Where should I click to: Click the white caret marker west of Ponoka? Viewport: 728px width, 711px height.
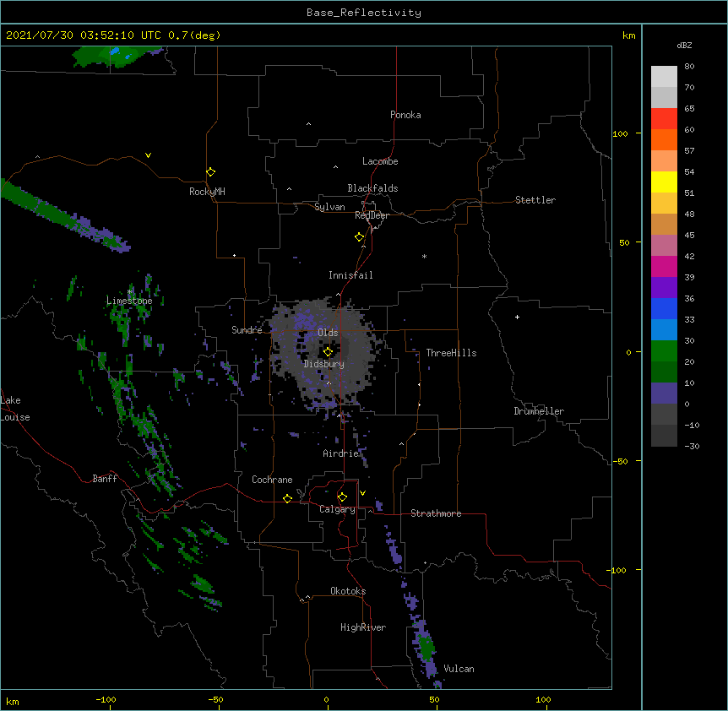coord(309,124)
